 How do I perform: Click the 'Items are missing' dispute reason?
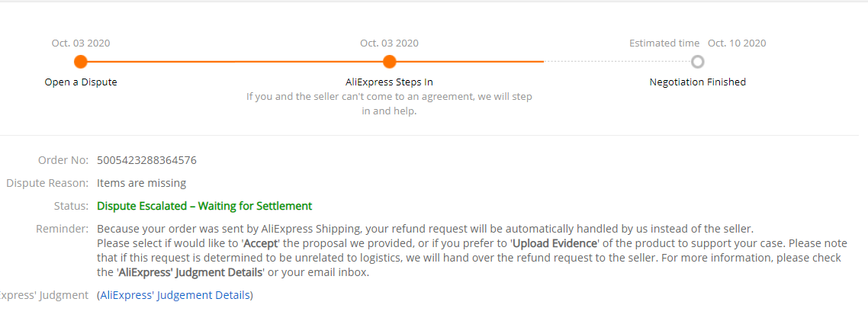click(x=141, y=183)
